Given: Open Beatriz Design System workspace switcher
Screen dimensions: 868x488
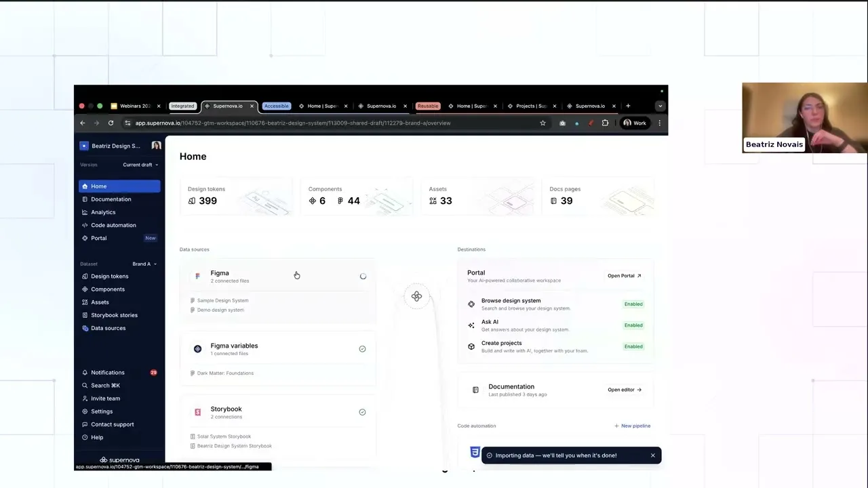Looking at the screenshot, I should pos(111,146).
